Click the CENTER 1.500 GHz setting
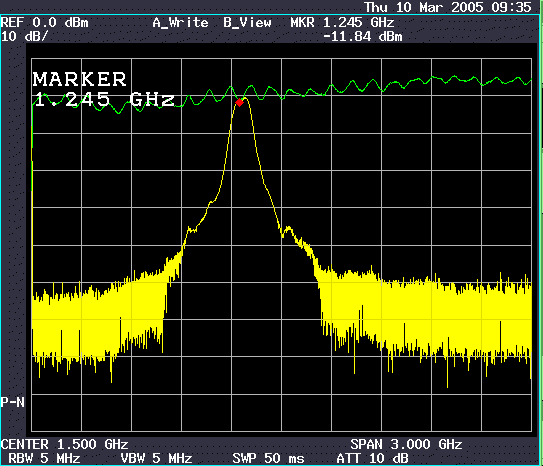Viewport: 543px width, 466px height. pyautogui.click(x=64, y=444)
